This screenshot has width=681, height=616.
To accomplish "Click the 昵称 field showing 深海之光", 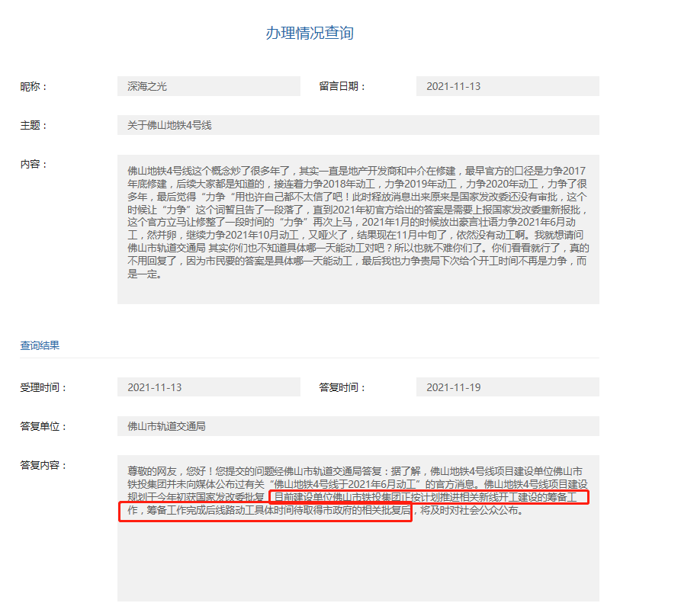I will tap(208, 86).
